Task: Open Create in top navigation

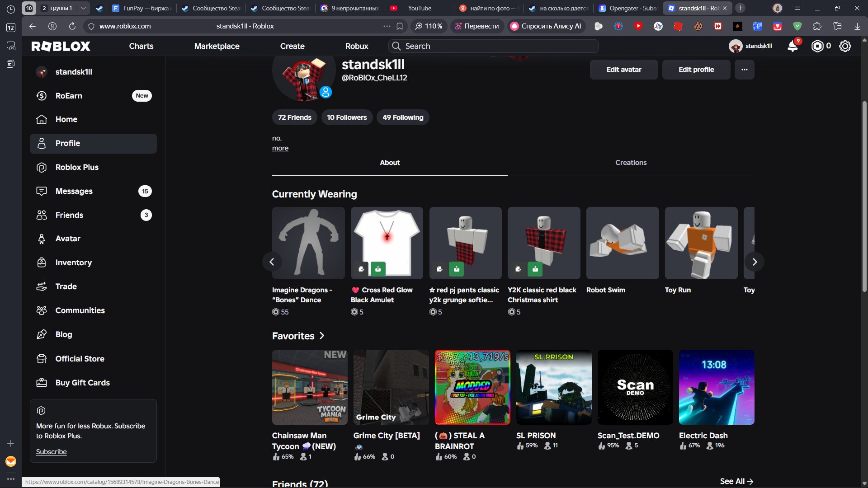Action: [292, 46]
